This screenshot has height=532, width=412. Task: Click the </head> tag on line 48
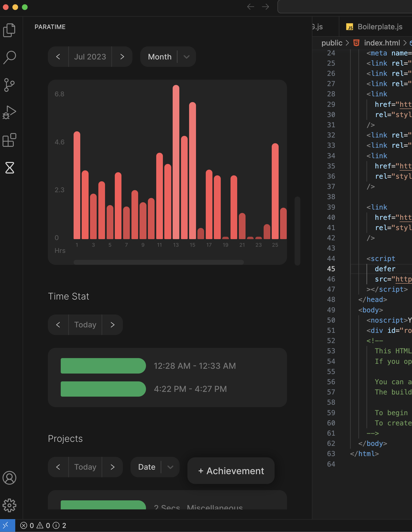click(x=373, y=299)
